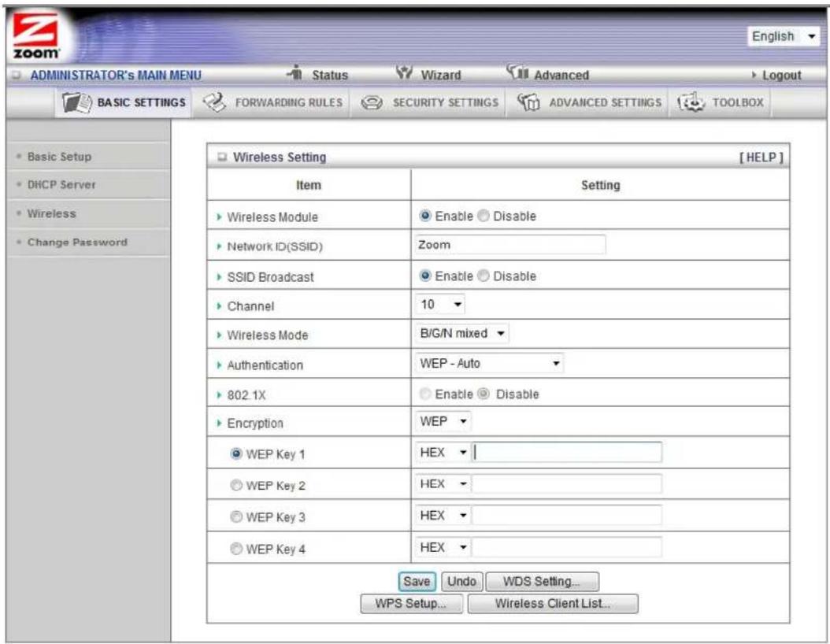Screen dimensions: 830x644
Task: Click the Toolbox gear icon
Action: 691,102
